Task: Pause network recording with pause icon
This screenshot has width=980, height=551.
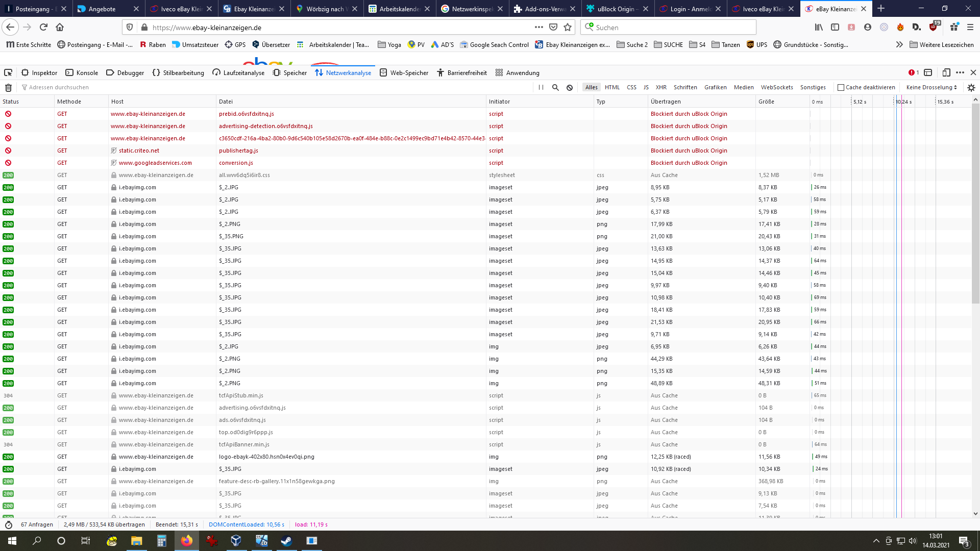Action: [541, 87]
